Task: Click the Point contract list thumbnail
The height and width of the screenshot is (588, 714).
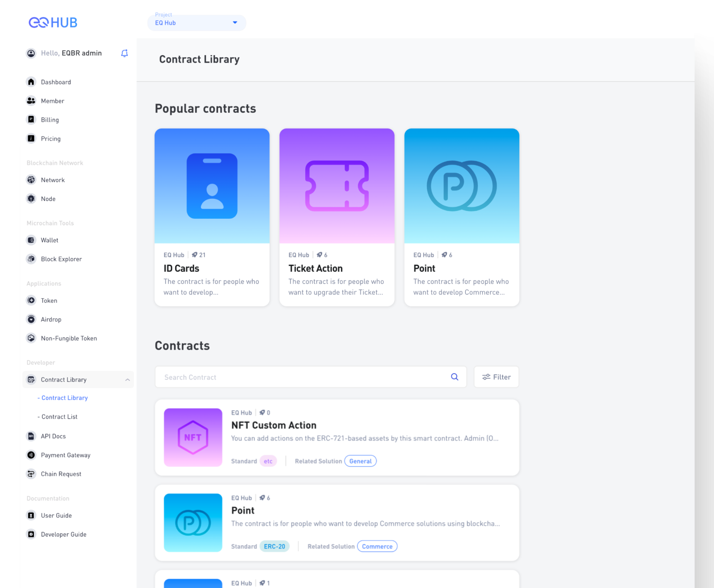Action: (193, 523)
